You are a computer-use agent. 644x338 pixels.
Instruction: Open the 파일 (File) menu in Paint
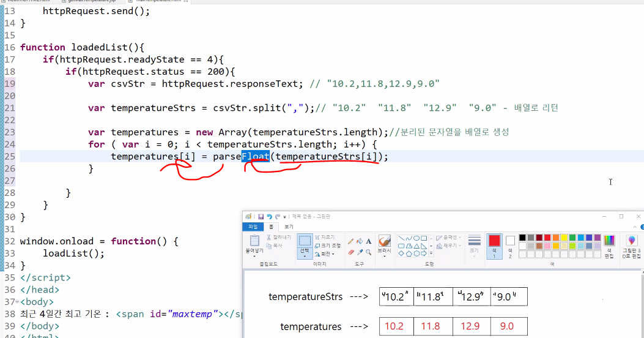tap(253, 227)
